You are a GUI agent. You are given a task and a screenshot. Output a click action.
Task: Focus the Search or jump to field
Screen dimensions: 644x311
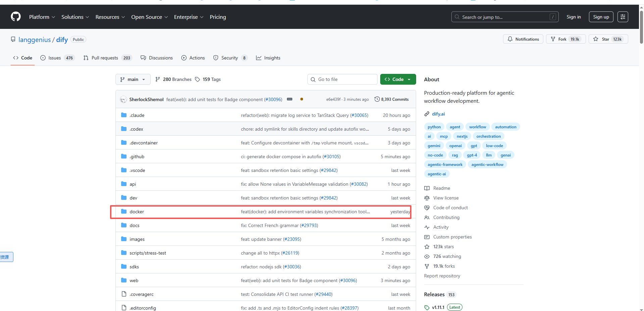[x=505, y=17]
